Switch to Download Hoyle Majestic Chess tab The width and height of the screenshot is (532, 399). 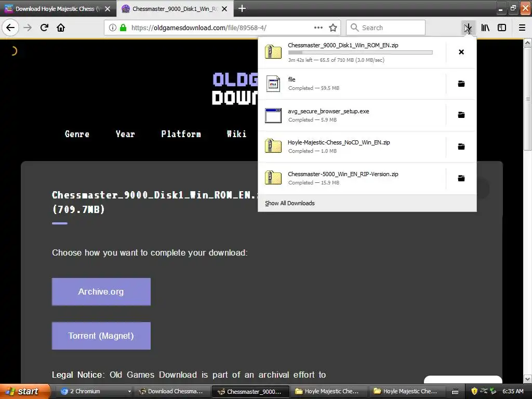pos(58,8)
